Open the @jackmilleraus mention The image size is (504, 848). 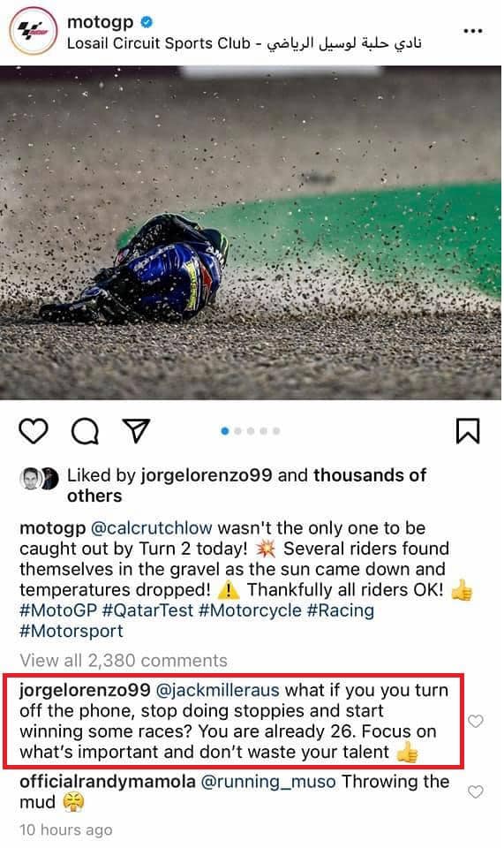click(x=218, y=691)
